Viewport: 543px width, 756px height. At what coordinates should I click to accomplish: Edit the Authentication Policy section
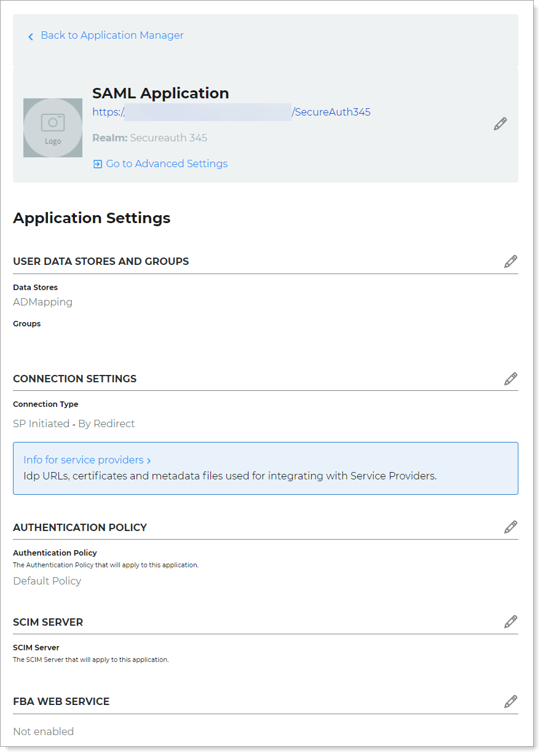pos(510,527)
